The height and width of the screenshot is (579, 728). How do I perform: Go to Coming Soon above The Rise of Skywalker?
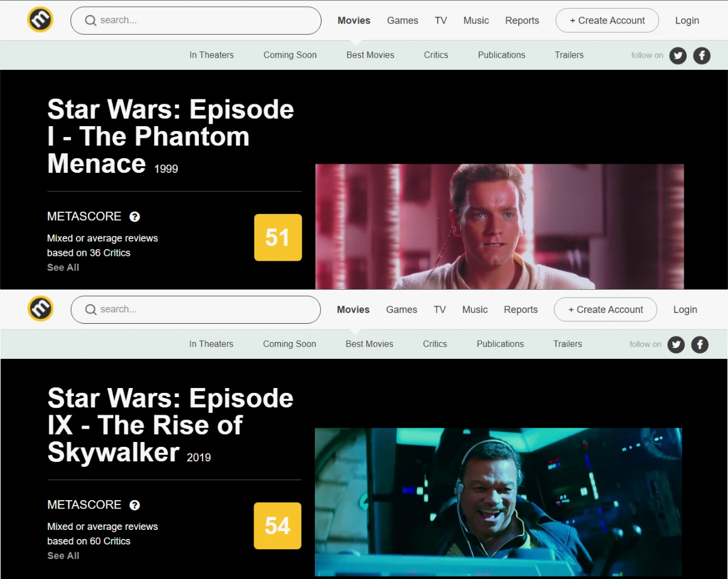[289, 344]
